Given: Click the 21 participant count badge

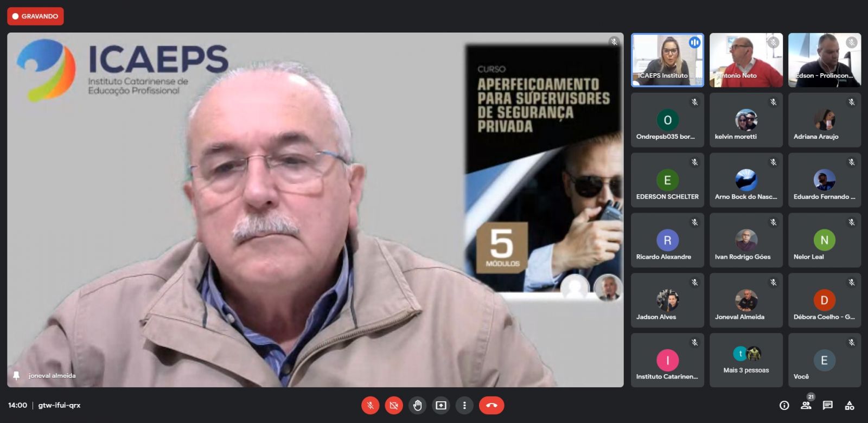Looking at the screenshot, I should [x=811, y=397].
